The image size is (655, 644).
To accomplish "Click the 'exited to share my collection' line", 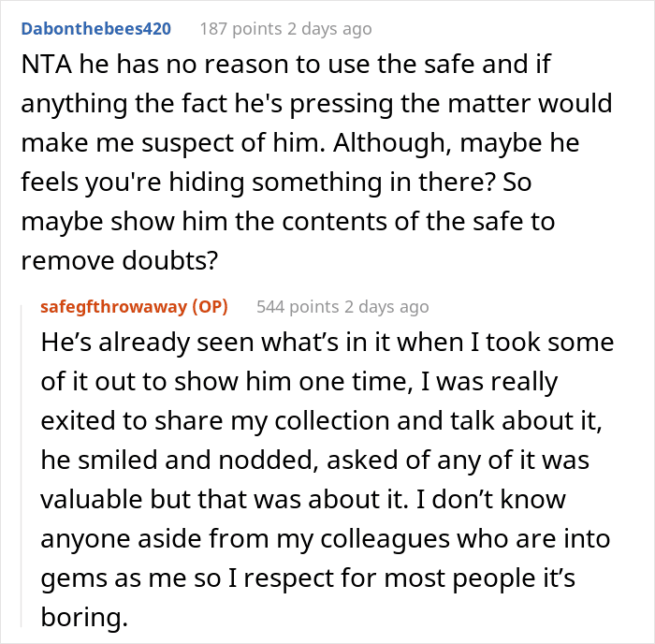I will pyautogui.click(x=322, y=421).
